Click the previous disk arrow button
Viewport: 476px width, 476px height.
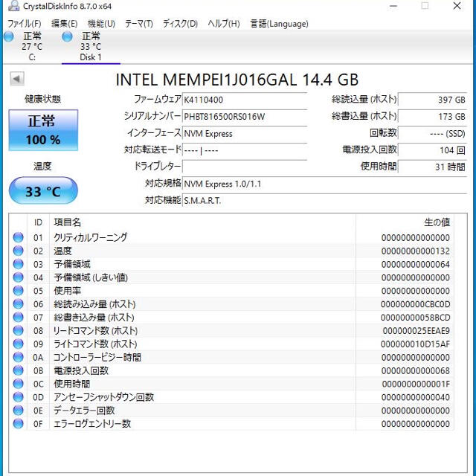click(16, 79)
